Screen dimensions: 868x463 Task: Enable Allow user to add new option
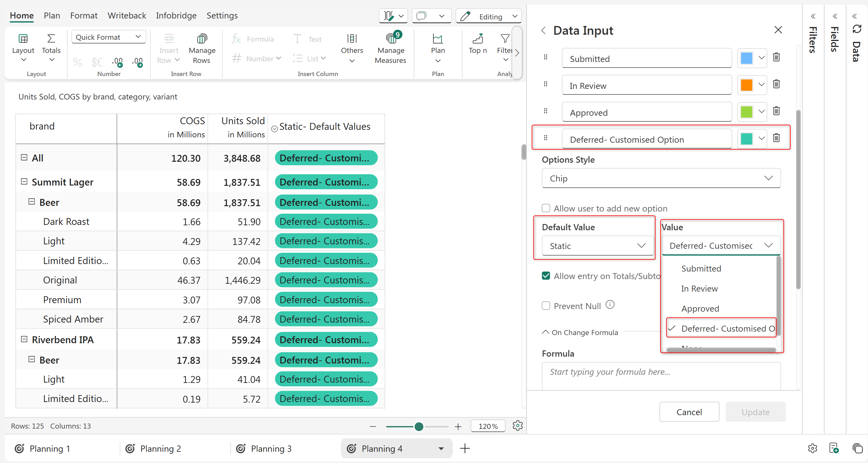pyautogui.click(x=546, y=208)
